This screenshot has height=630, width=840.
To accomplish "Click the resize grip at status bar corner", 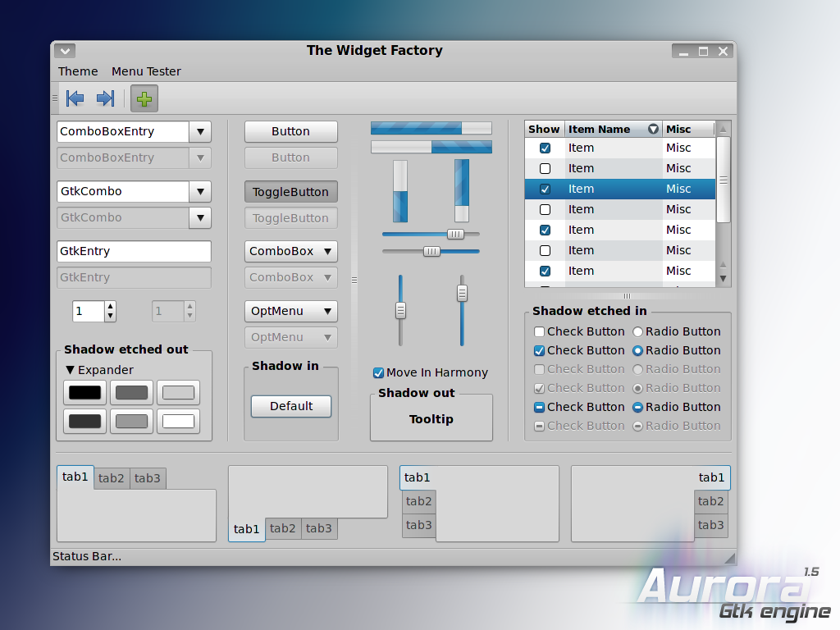I will pyautogui.click(x=729, y=558).
